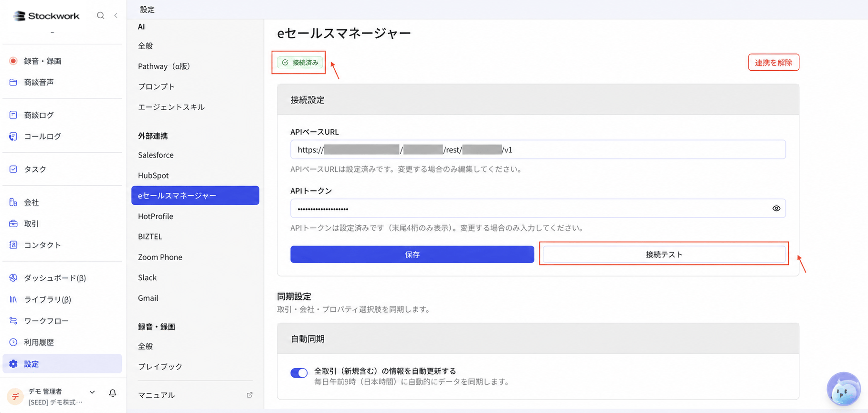Click the APIベースURL input field
The width and height of the screenshot is (868, 413).
538,149
